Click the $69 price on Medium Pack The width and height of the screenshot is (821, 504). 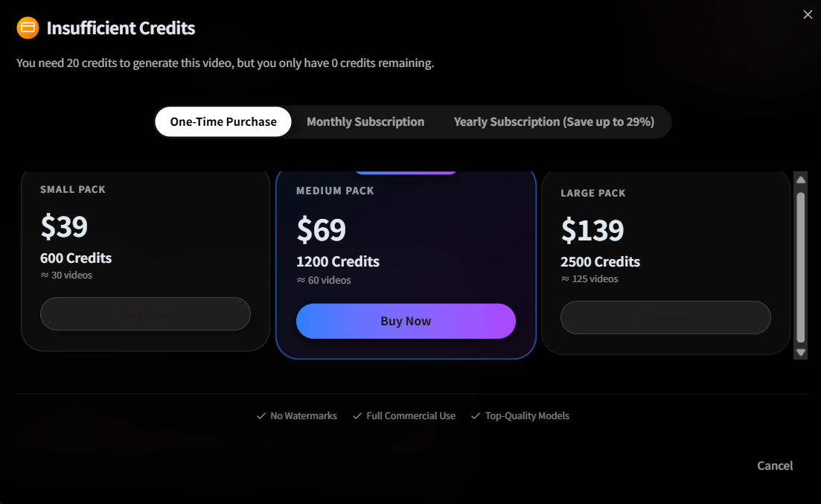(322, 231)
